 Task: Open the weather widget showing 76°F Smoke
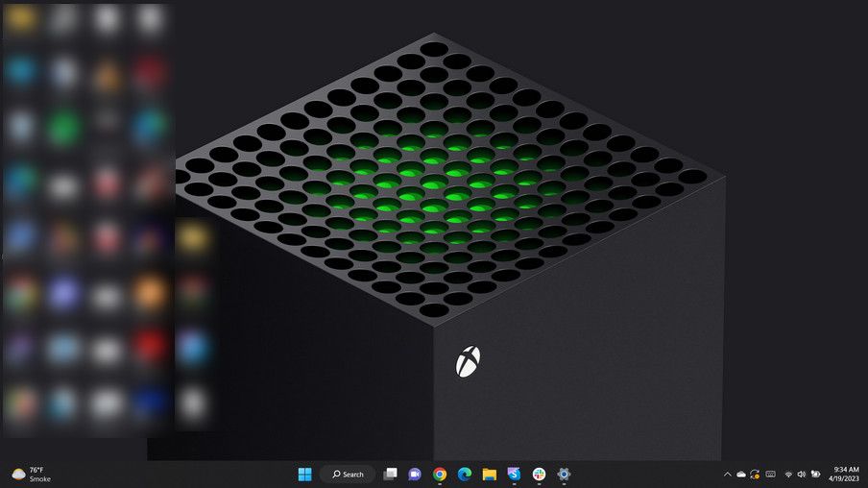pyautogui.click(x=32, y=475)
